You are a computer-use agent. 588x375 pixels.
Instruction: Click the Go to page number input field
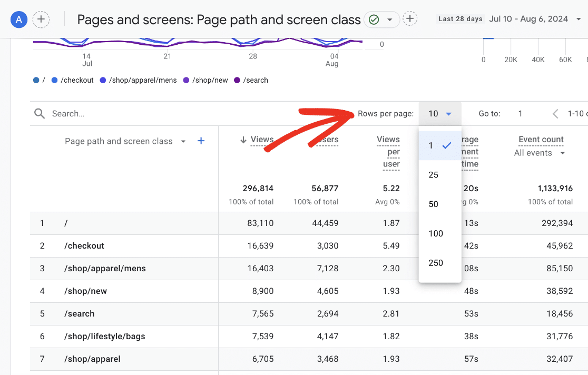pyautogui.click(x=520, y=113)
